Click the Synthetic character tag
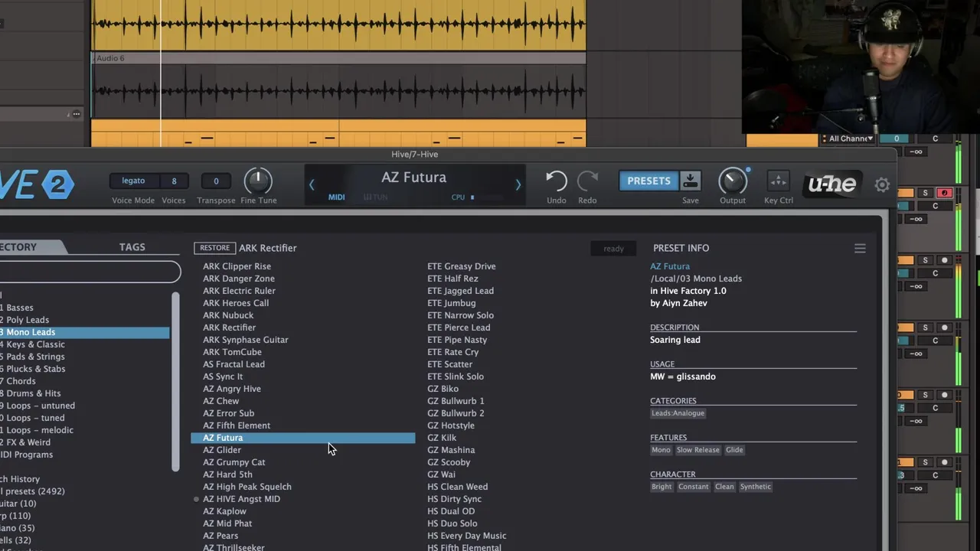Image resolution: width=980 pixels, height=551 pixels. click(x=756, y=487)
